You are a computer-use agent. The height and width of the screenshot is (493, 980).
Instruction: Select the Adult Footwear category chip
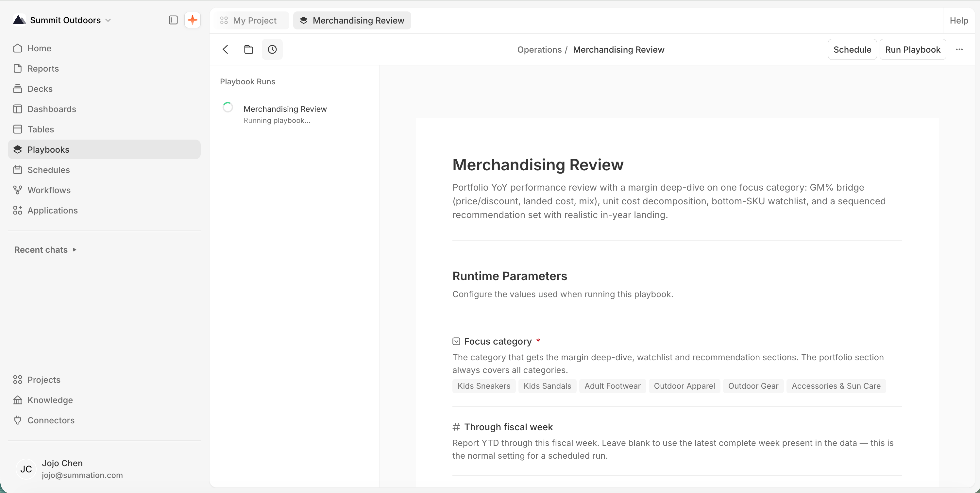click(x=613, y=386)
